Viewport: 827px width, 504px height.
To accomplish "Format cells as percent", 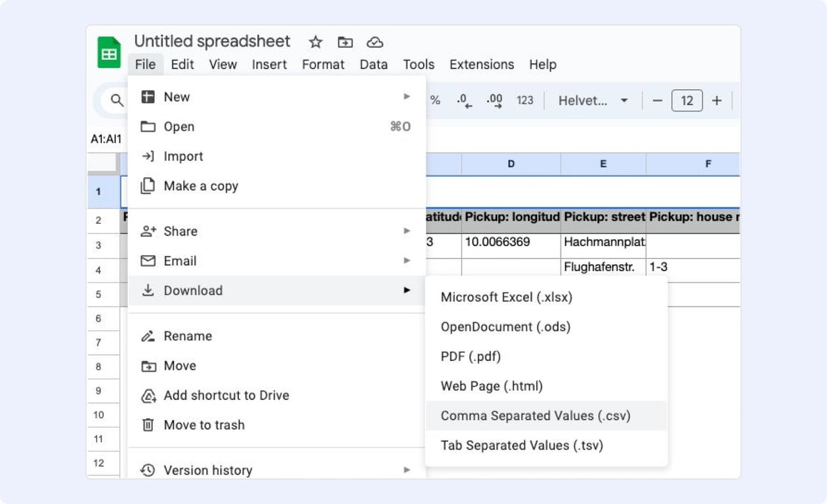I will 435,100.
